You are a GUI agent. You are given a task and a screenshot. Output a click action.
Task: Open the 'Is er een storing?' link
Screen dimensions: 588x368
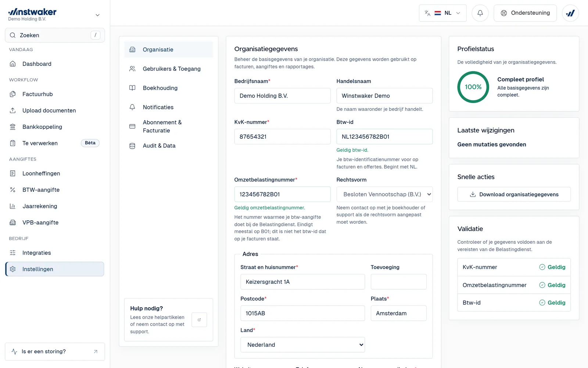(x=55, y=351)
